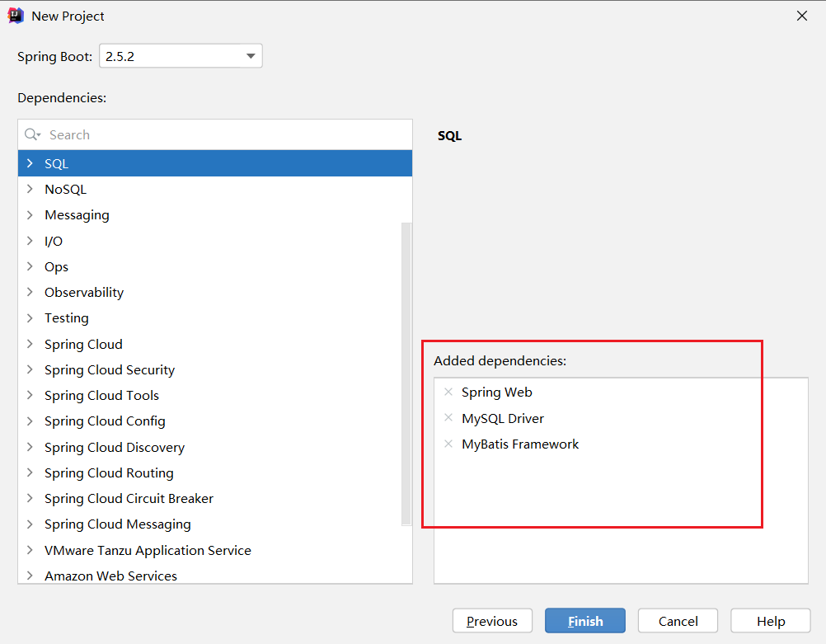Select MyBatis Framework in added dependencies
The width and height of the screenshot is (826, 644).
click(x=520, y=444)
